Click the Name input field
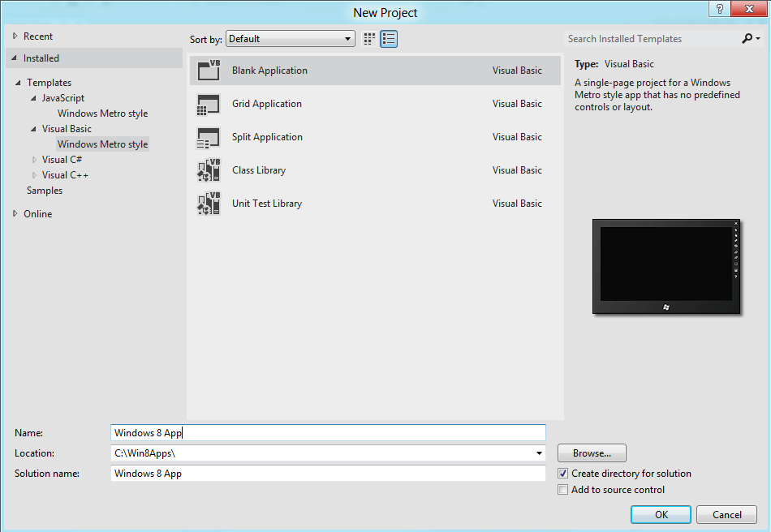Viewport: 771px width, 532px height. click(328, 433)
